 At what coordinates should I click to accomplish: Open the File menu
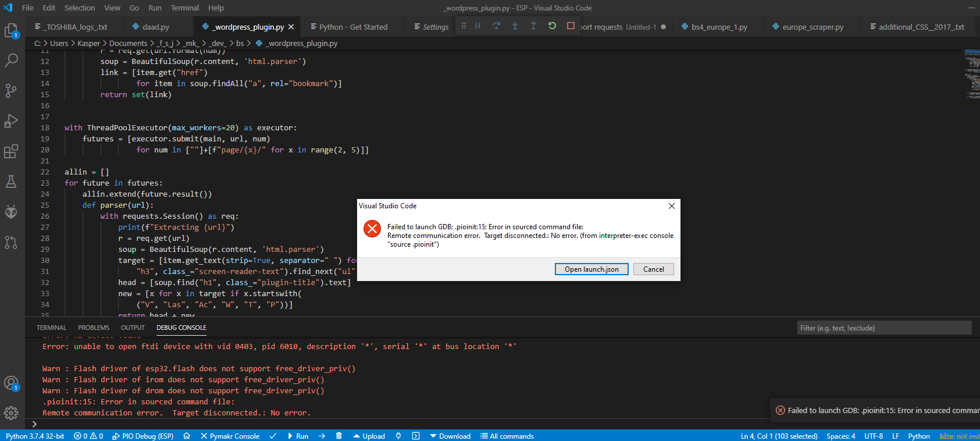pyautogui.click(x=28, y=8)
